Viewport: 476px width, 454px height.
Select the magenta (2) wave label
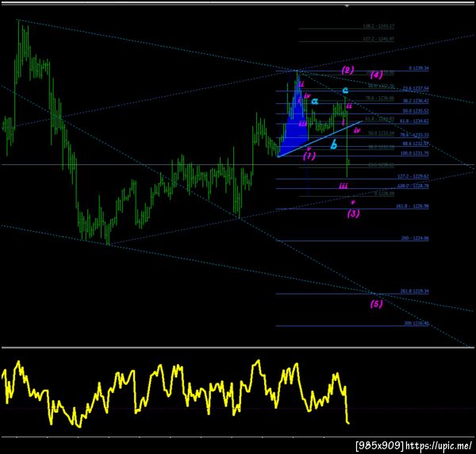click(347, 70)
